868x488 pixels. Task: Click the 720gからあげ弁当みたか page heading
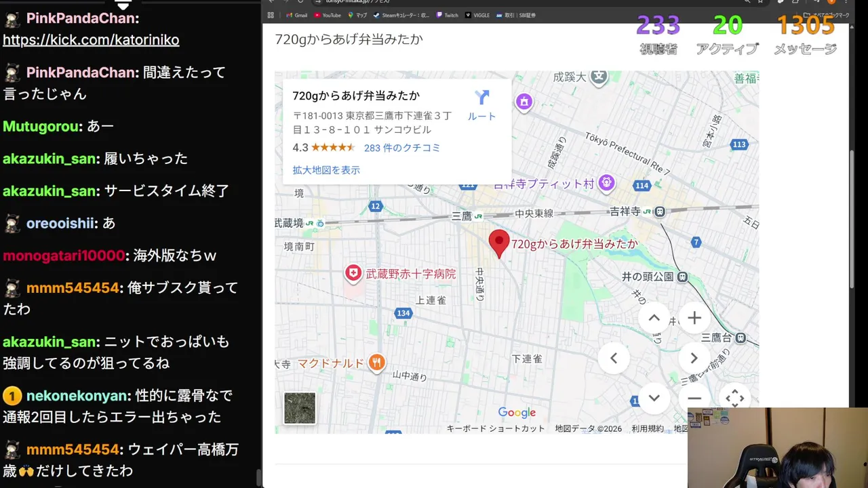[x=349, y=39]
